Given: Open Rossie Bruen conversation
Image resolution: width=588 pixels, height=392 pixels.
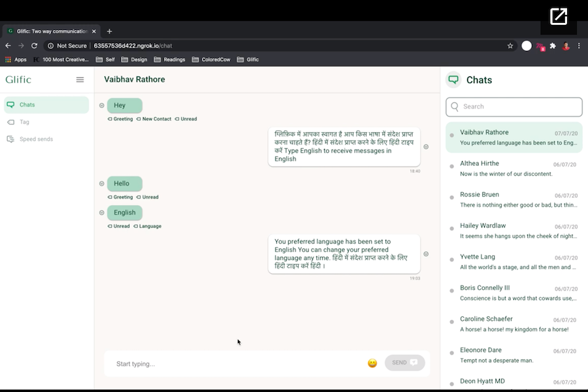Looking at the screenshot, I should pos(514,199).
